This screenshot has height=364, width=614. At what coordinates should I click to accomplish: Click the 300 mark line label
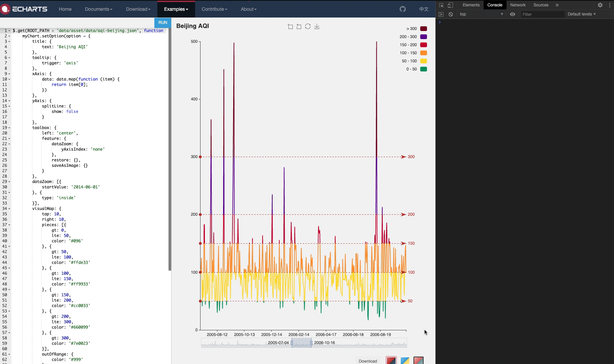(x=411, y=157)
